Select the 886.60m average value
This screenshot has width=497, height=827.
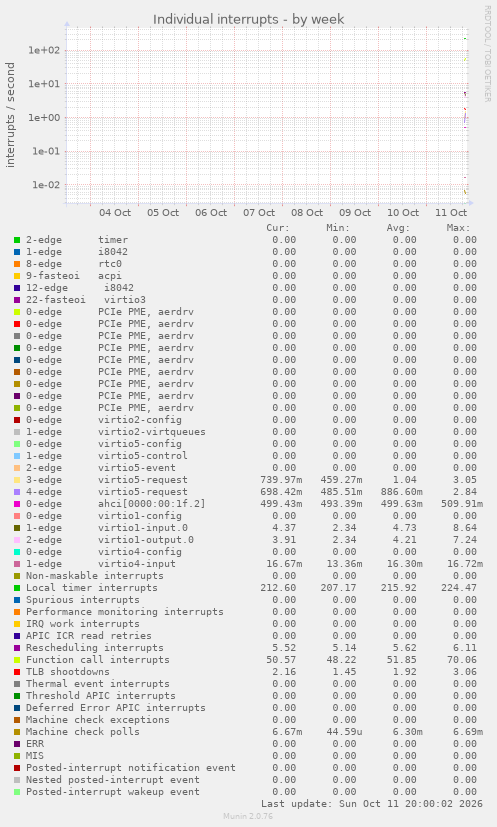point(402,492)
